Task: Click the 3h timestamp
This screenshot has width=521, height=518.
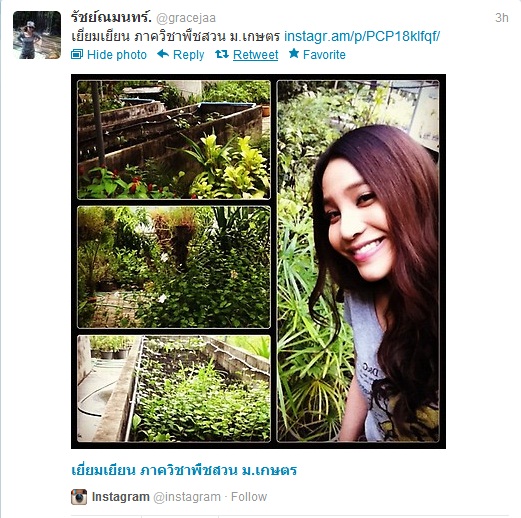Action: click(502, 18)
